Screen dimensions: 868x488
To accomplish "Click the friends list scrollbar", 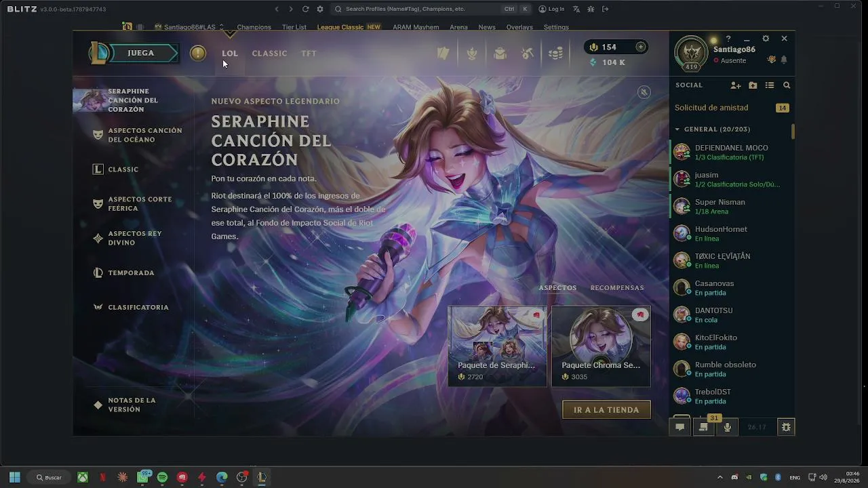I will (x=793, y=131).
